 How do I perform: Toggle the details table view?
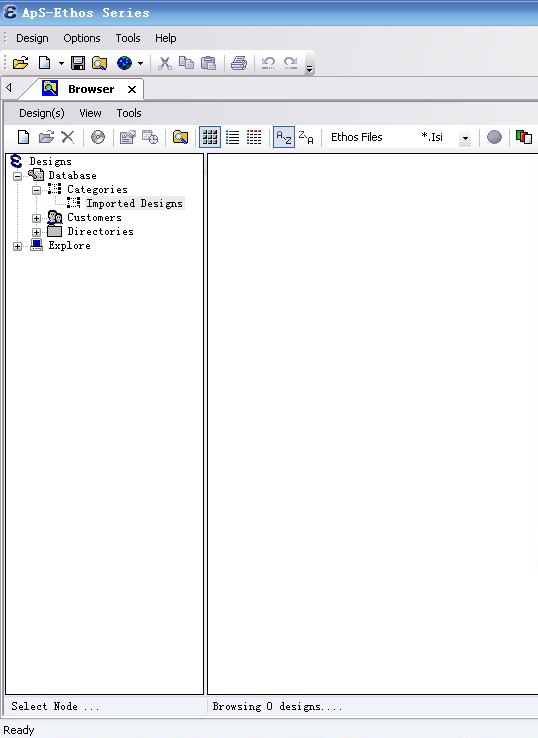pos(254,137)
